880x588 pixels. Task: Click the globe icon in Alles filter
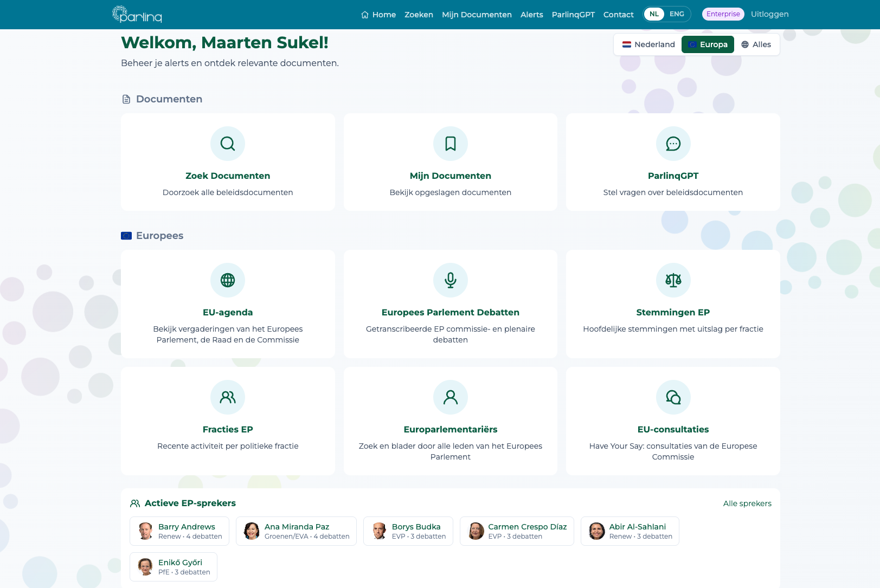click(745, 44)
